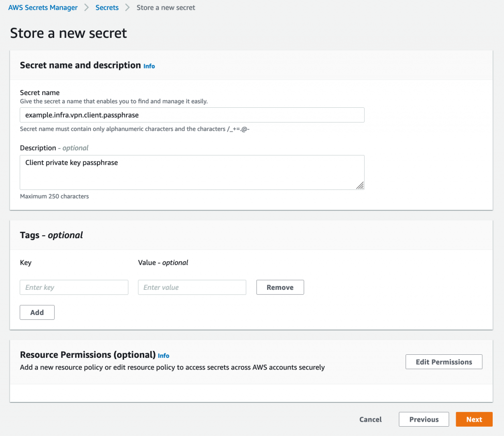Click the 'Tags - optional' heading
The height and width of the screenshot is (436, 504).
point(51,235)
